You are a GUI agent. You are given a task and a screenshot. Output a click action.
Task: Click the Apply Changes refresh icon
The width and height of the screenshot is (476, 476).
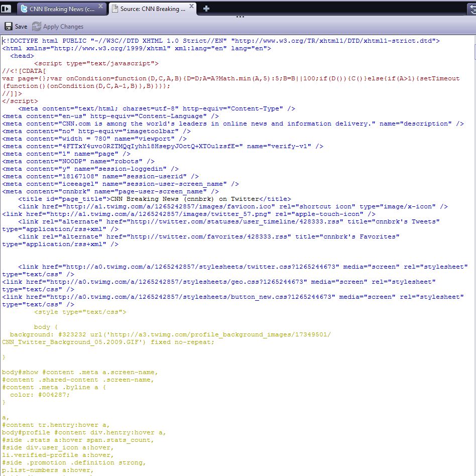pos(37,27)
